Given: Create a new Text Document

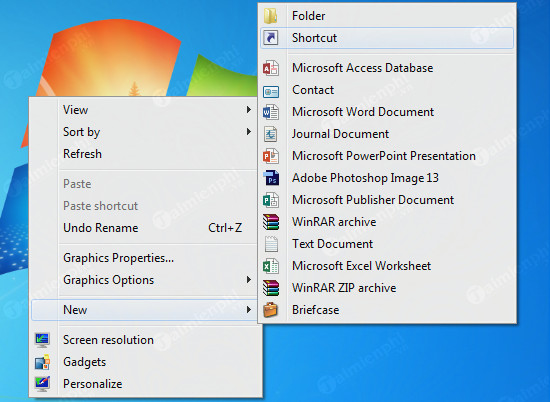Looking at the screenshot, I should [387, 244].
